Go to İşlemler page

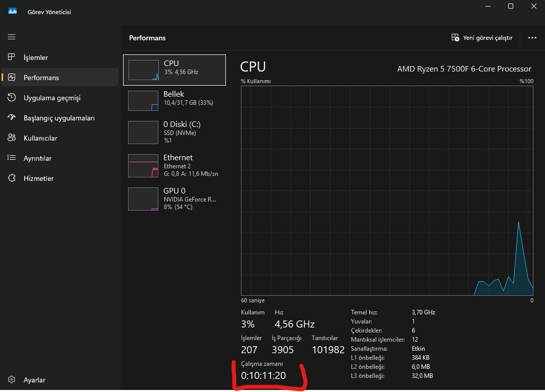(x=60, y=57)
